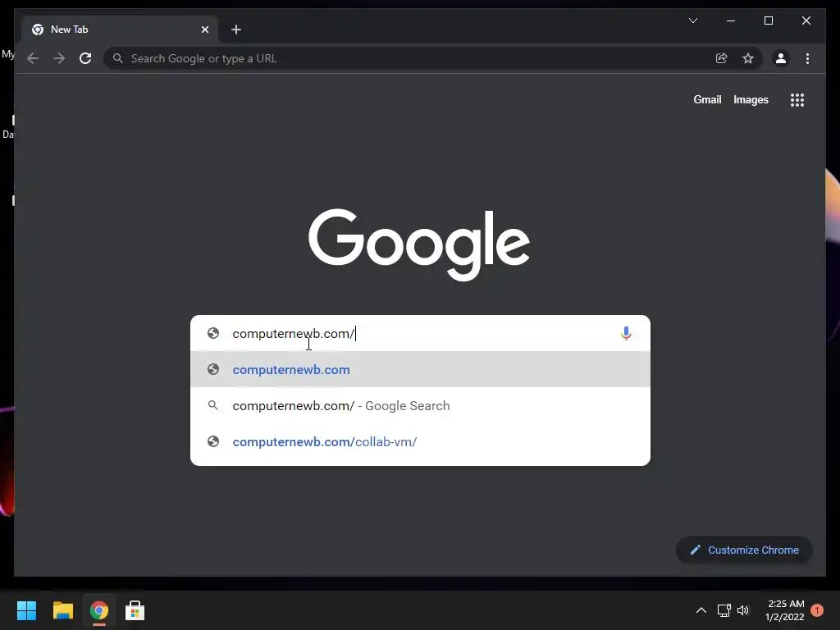The height and width of the screenshot is (630, 840).
Task: Open the Chrome profile avatar menu
Action: tap(781, 58)
